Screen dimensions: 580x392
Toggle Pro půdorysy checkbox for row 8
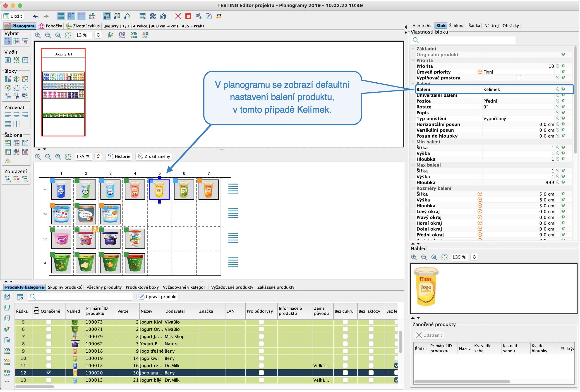(x=261, y=344)
